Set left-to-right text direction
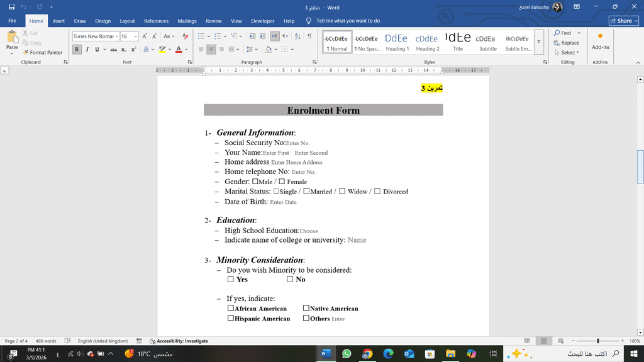The height and width of the screenshot is (362, 644). pyautogui.click(x=275, y=36)
